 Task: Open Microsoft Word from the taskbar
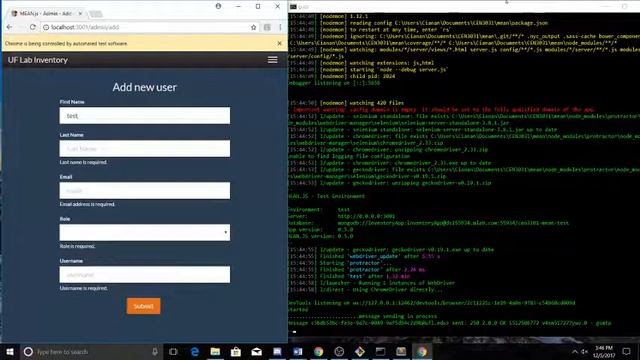pos(298,351)
